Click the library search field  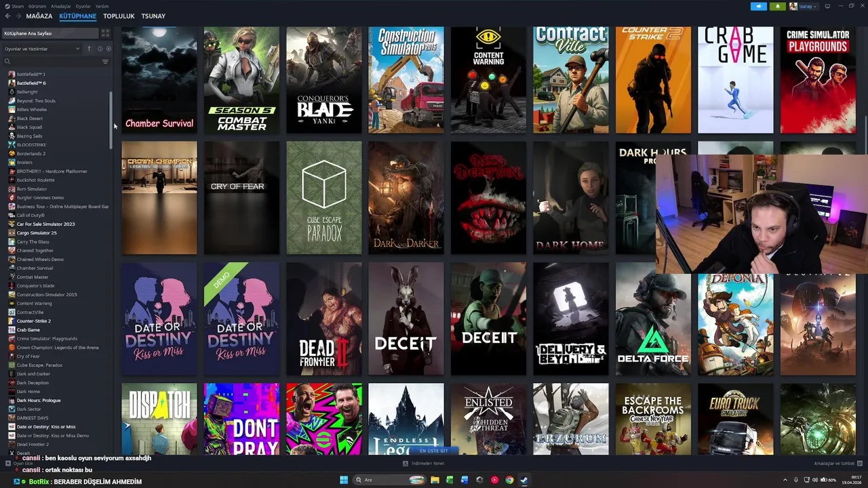(x=54, y=62)
